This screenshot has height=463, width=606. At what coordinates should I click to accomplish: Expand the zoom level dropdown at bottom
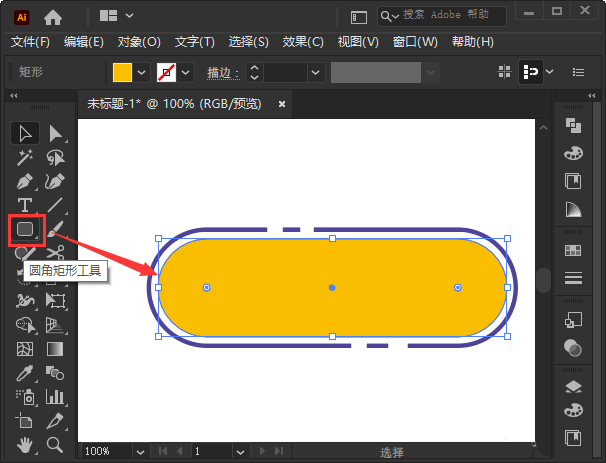[x=139, y=452]
